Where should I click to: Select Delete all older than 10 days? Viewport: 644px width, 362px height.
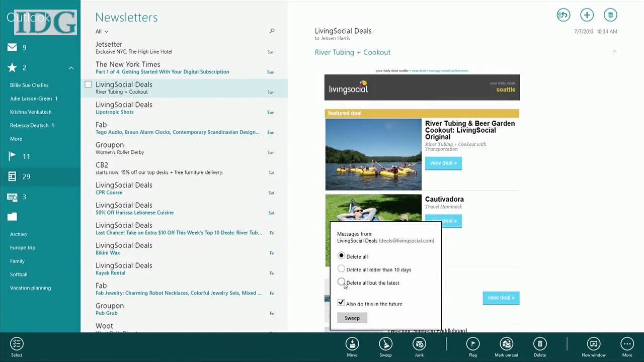[x=341, y=269]
